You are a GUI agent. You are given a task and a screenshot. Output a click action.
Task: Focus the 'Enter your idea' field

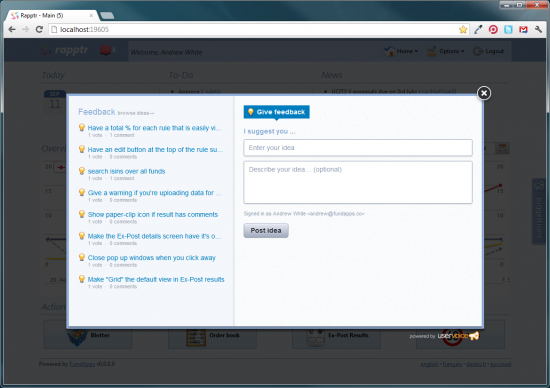(358, 148)
